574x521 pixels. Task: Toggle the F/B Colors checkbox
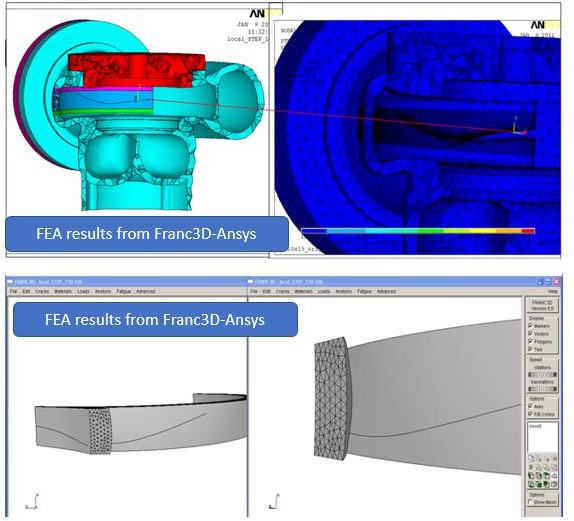pos(530,414)
